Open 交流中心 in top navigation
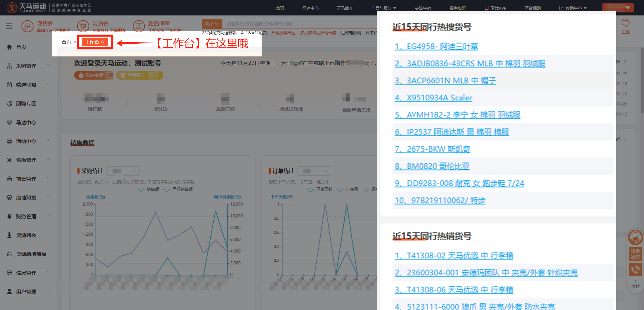Screen dimensions: 644x310 (423, 8)
